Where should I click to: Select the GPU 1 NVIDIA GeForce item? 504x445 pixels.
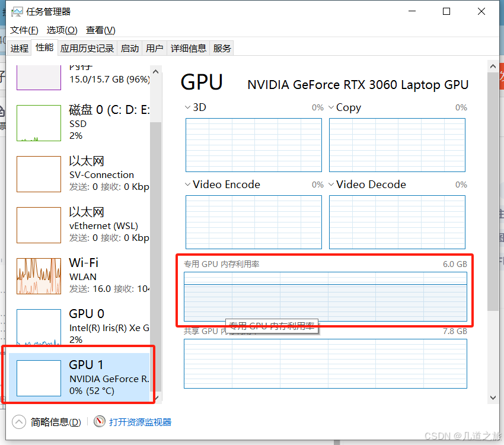tap(79, 378)
